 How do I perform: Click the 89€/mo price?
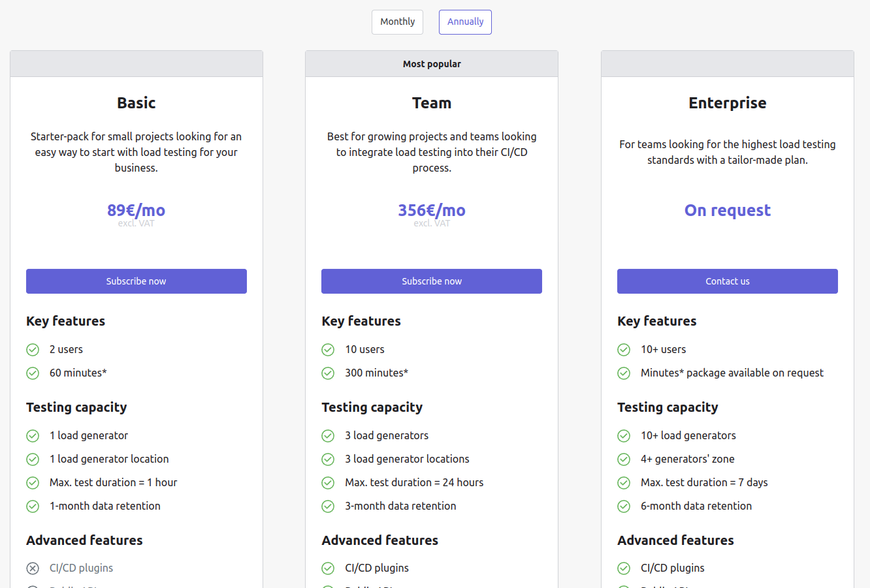[136, 210]
